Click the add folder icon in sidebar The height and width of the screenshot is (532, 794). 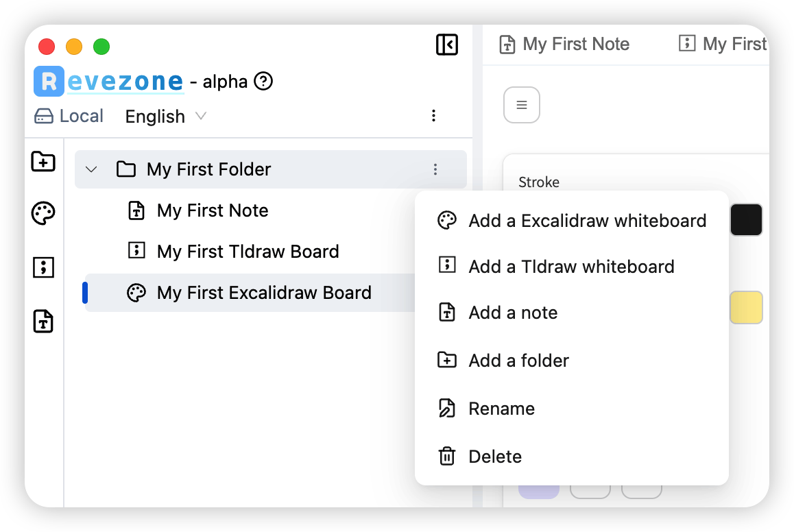[x=43, y=162]
